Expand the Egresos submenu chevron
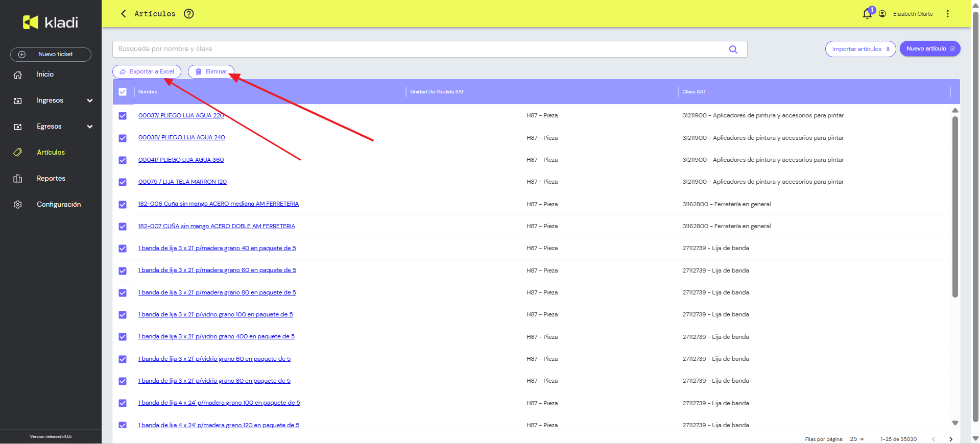 click(90, 127)
